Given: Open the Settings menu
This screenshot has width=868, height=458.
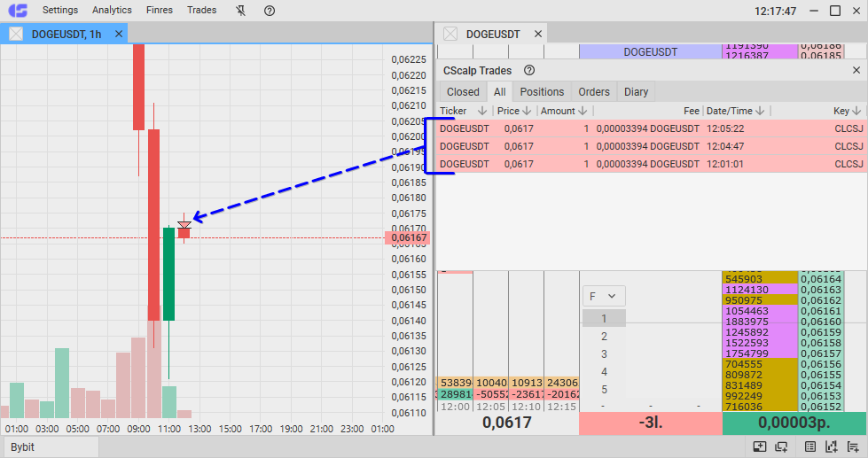Looking at the screenshot, I should coord(60,11).
